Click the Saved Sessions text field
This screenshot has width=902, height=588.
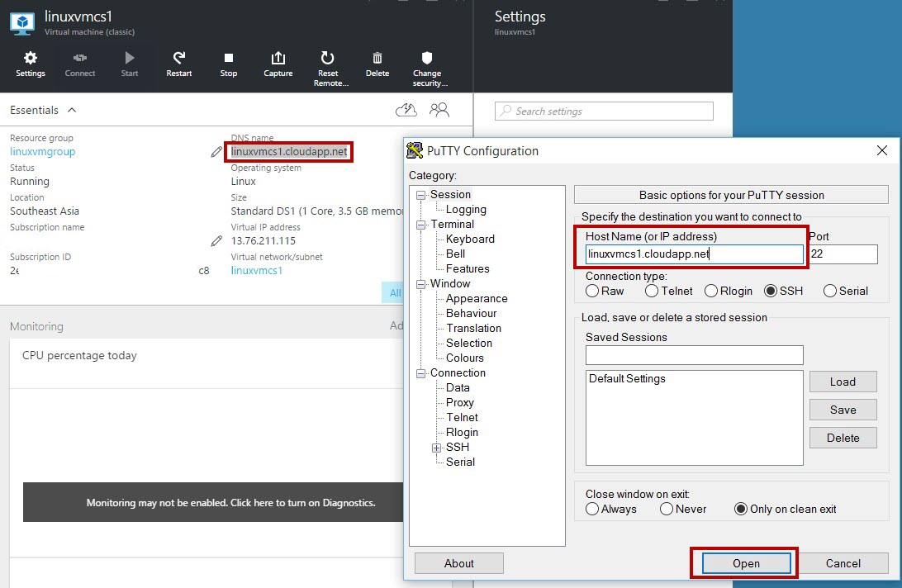click(x=695, y=355)
